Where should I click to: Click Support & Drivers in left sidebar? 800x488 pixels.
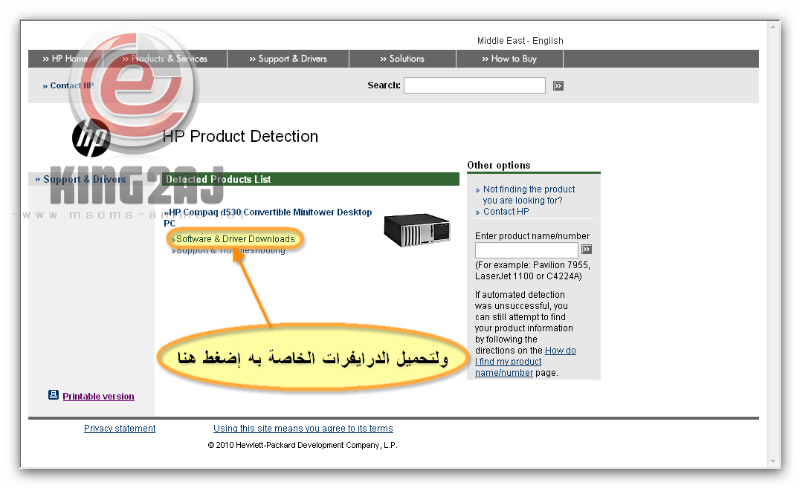85,180
